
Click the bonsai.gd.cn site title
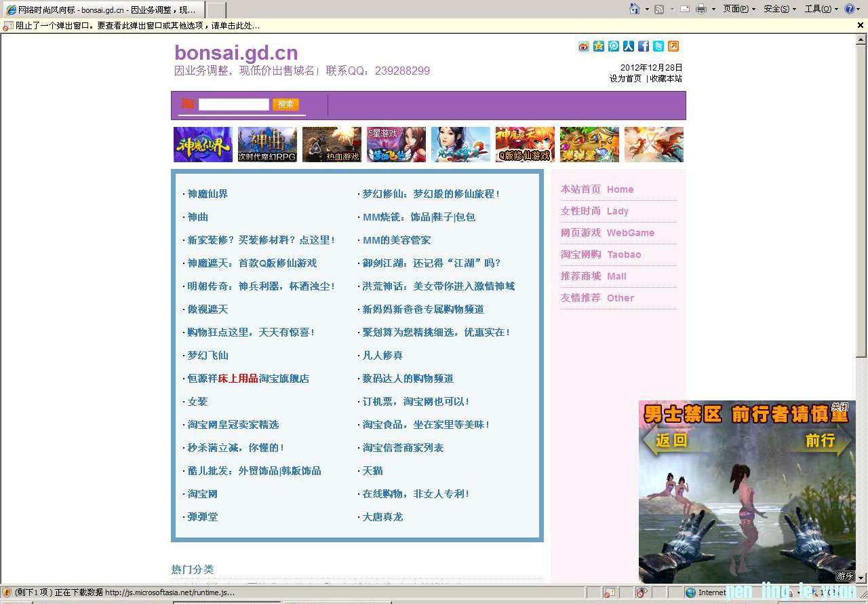click(236, 52)
